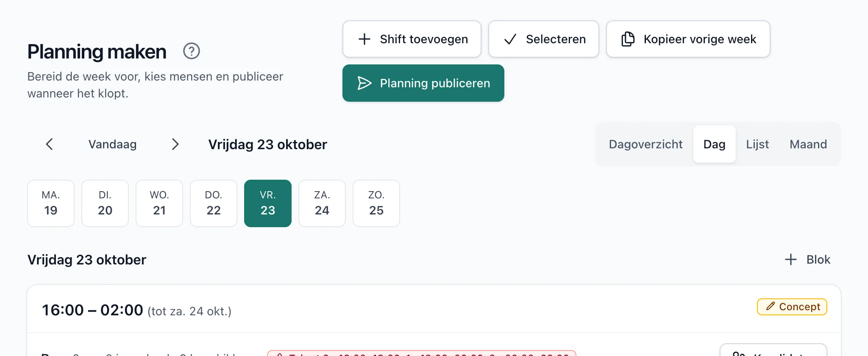Select Wednesday 21 day tile
The width and height of the screenshot is (868, 356).
pos(159,203)
